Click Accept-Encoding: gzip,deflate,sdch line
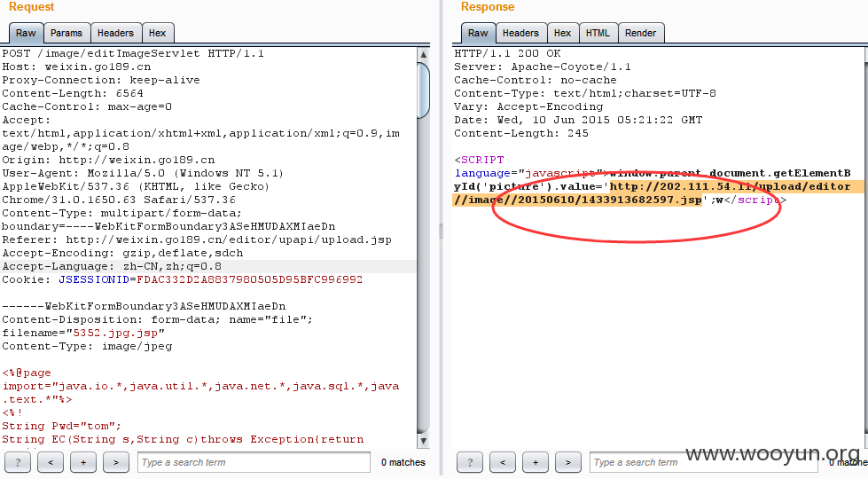This screenshot has width=868, height=479. [122, 253]
